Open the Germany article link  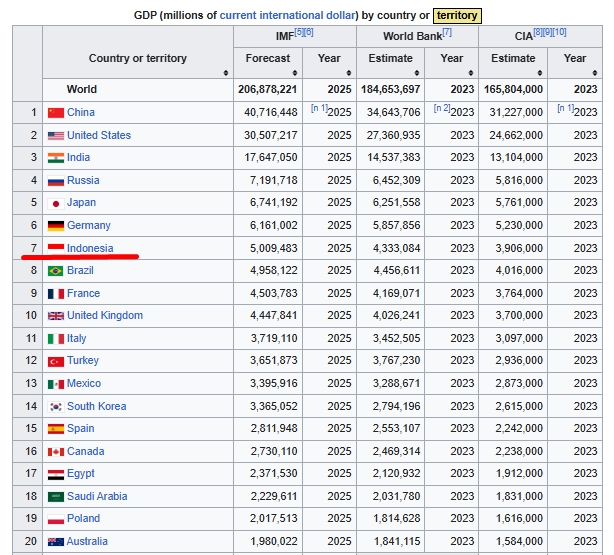point(88,225)
